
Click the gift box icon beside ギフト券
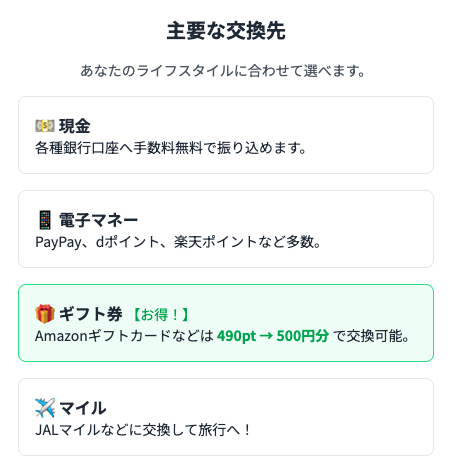click(45, 314)
